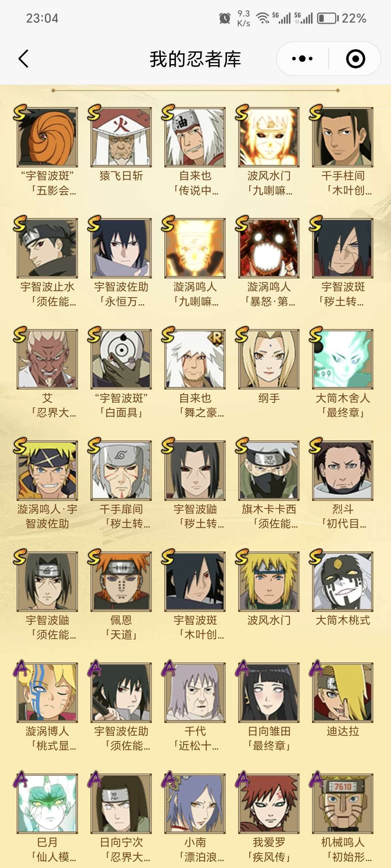Tap the 小南 ninja icon
This screenshot has width=391, height=868.
pos(195,804)
